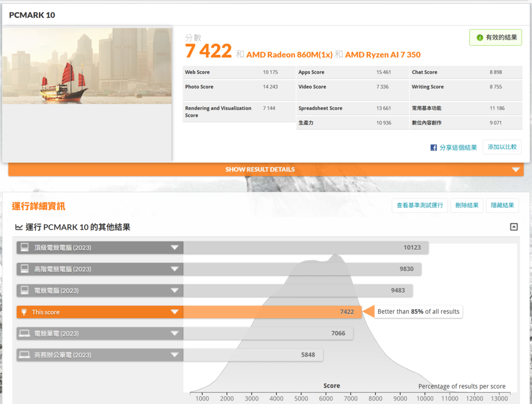Click 添加以比較 button
The image size is (532, 404).
click(502, 147)
